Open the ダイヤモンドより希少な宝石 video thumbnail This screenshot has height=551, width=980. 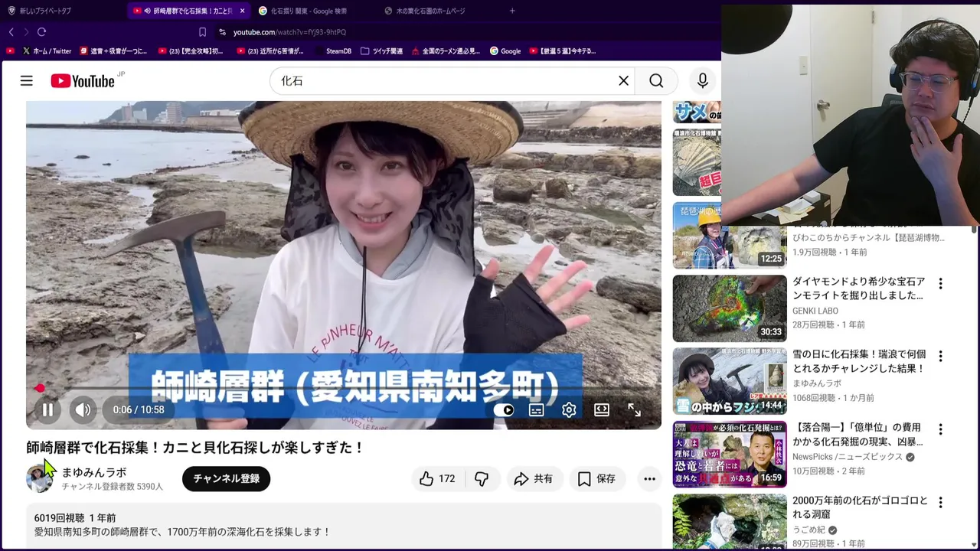[x=730, y=308]
